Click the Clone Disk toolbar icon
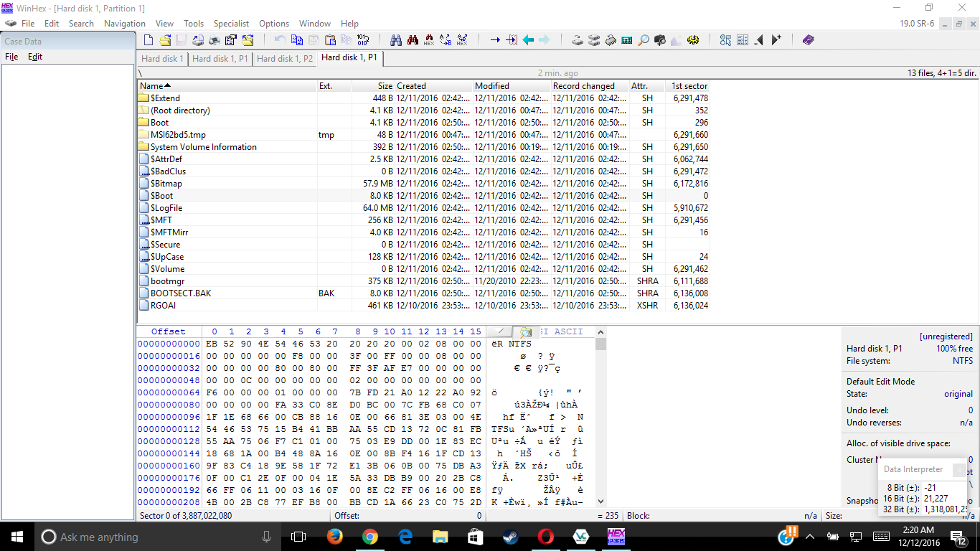Screen dimensions: 980x551 [x=594, y=40]
